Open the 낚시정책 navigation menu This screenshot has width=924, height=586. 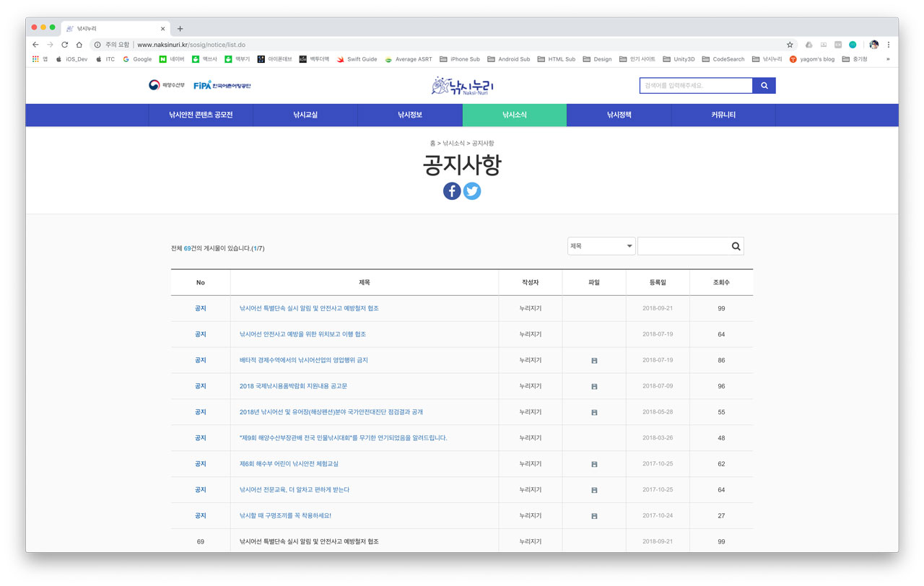619,115
